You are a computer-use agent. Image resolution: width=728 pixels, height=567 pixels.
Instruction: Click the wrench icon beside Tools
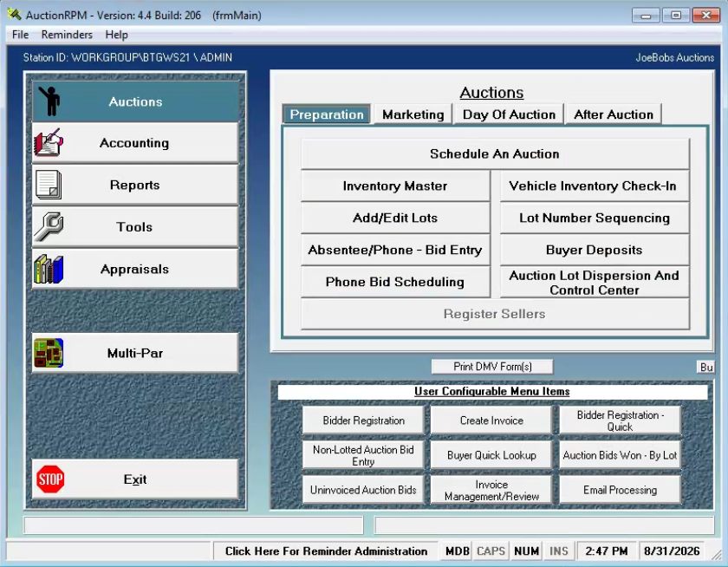(49, 226)
